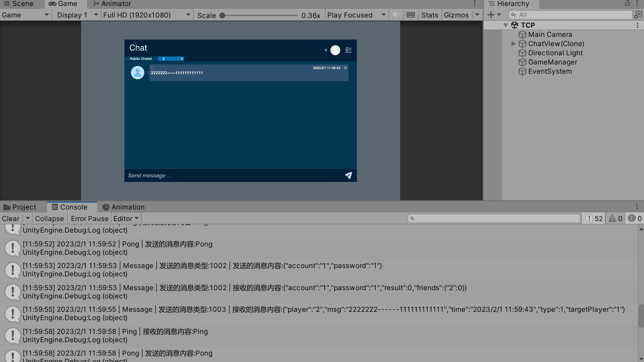
Task: Open the Hierarchy panel options menu
Action: 638,4
